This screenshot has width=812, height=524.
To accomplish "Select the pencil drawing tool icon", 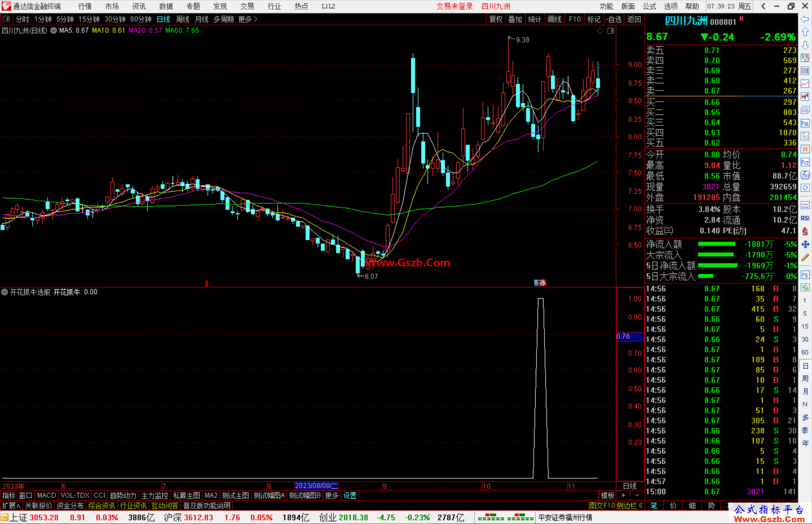I will [805, 257].
